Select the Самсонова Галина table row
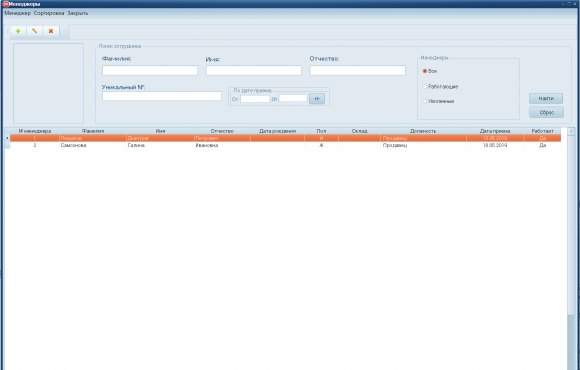Image resolution: width=580 pixels, height=370 pixels. [x=285, y=145]
